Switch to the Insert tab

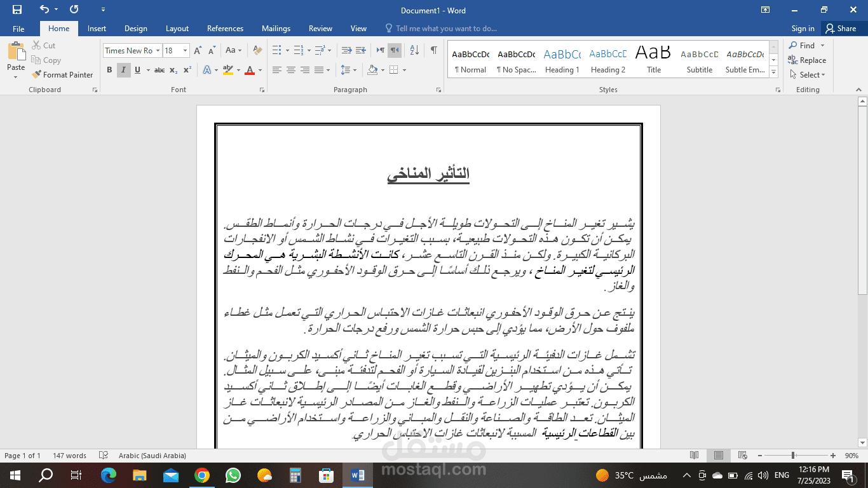(x=97, y=29)
